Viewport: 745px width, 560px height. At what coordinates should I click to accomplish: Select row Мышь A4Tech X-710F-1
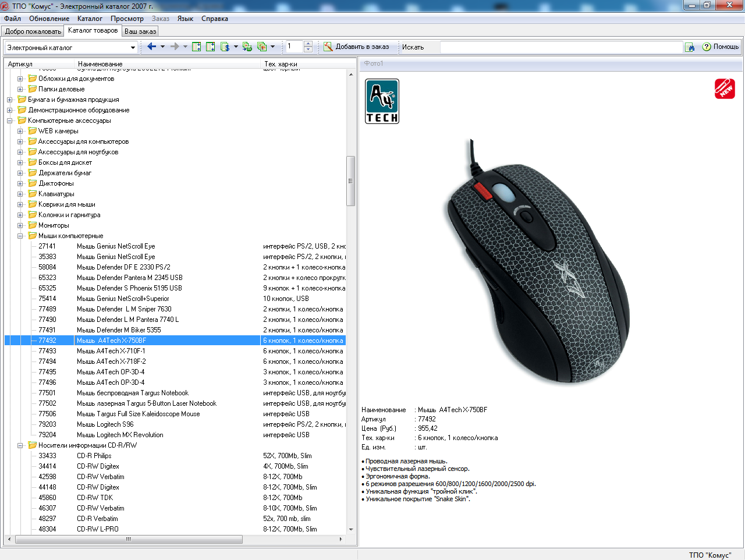click(x=175, y=351)
